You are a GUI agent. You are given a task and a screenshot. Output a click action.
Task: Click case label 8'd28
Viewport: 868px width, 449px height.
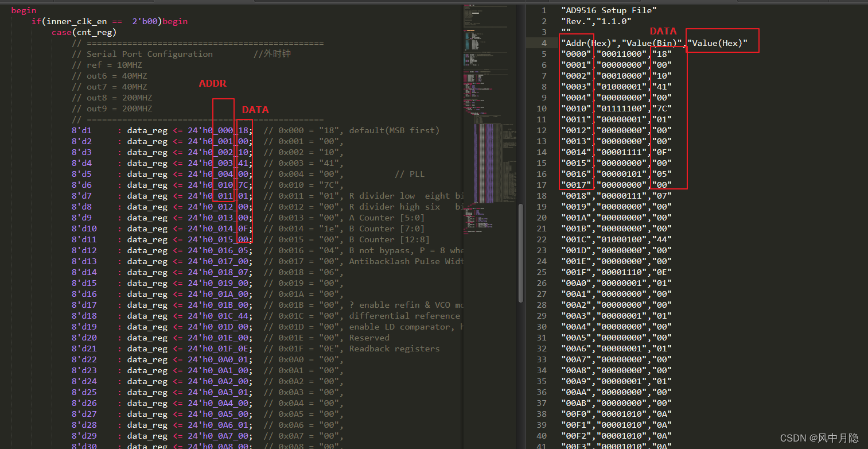(x=84, y=425)
